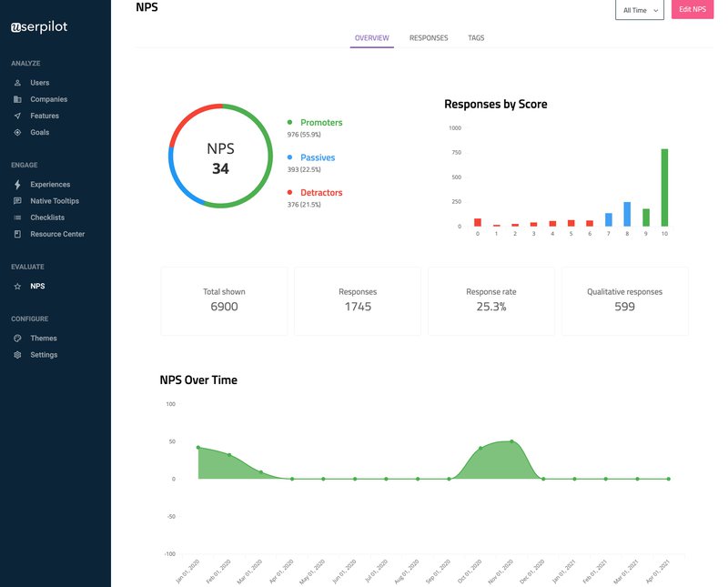Click the NPS star icon

click(18, 287)
